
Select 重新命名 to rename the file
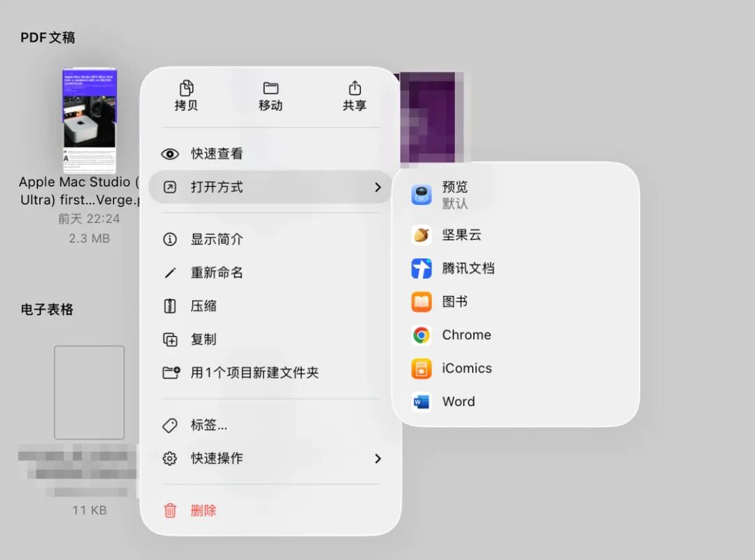coord(271,273)
